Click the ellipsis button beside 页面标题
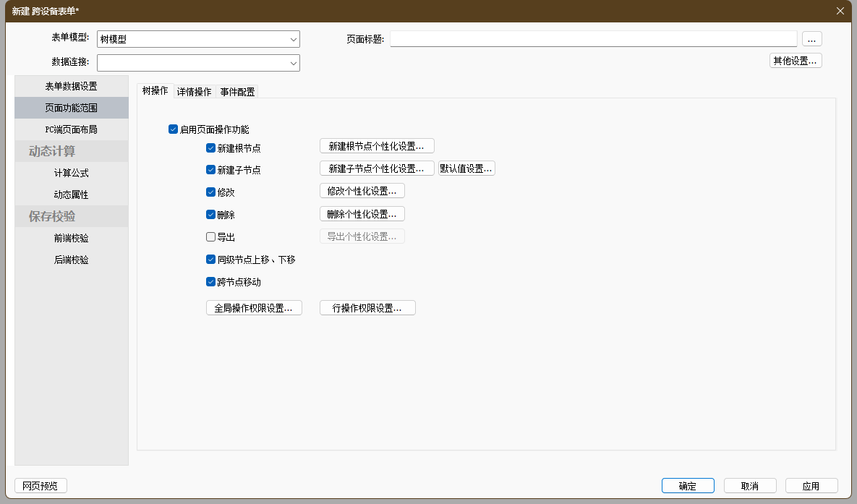The image size is (857, 504). pyautogui.click(x=811, y=39)
